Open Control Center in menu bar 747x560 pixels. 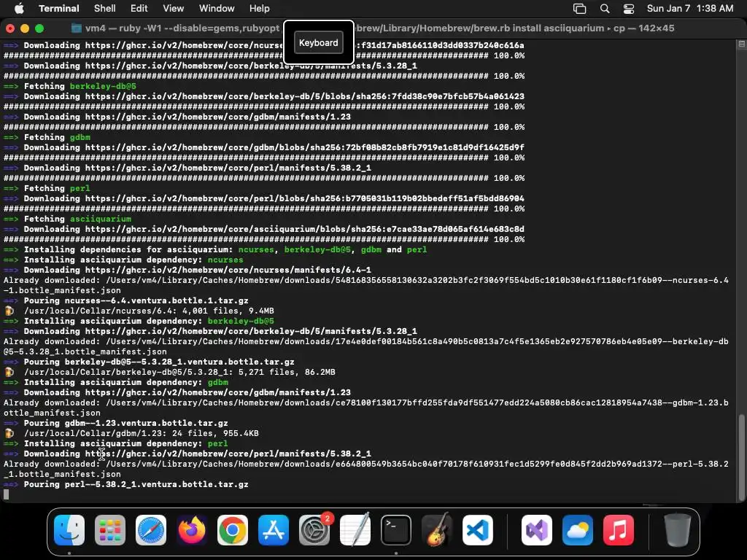[629, 8]
